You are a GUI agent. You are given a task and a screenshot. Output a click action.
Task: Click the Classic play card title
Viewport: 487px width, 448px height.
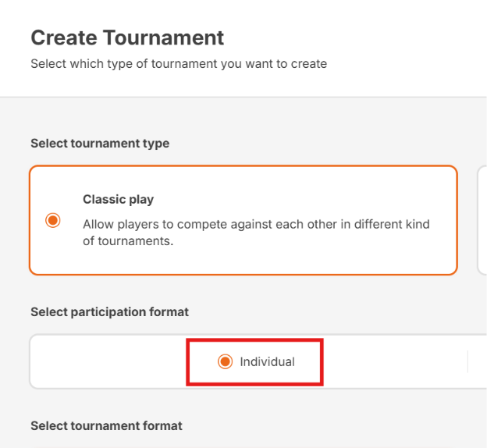click(119, 200)
